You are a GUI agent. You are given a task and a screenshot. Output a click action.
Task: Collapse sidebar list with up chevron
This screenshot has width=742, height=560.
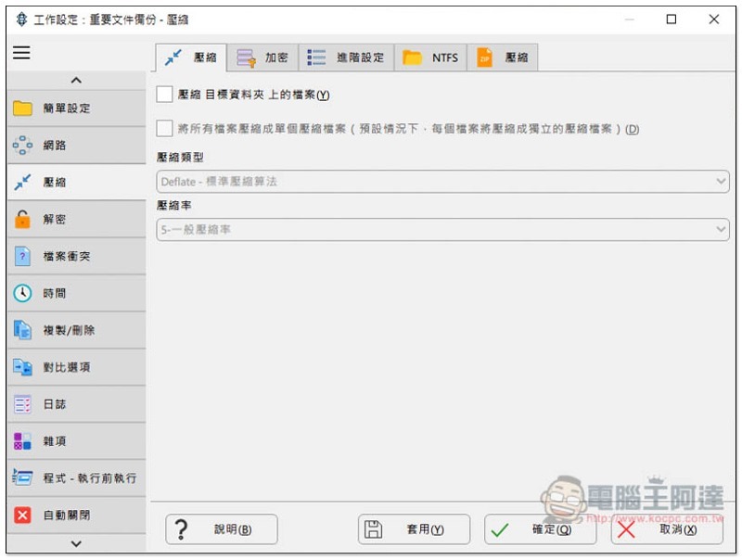tap(76, 81)
